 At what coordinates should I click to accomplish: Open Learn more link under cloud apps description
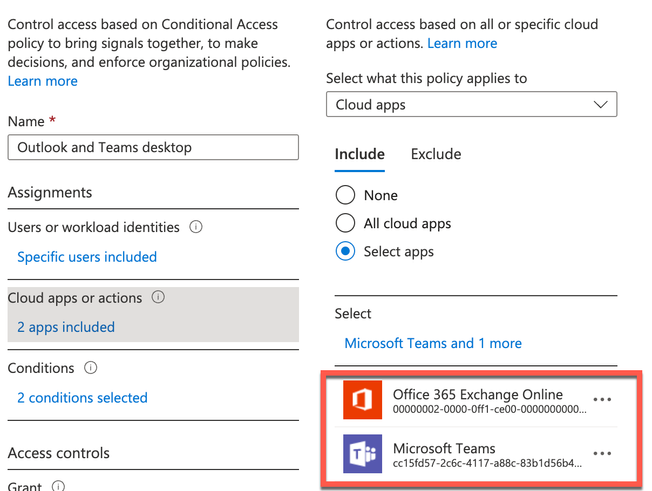[x=462, y=44]
